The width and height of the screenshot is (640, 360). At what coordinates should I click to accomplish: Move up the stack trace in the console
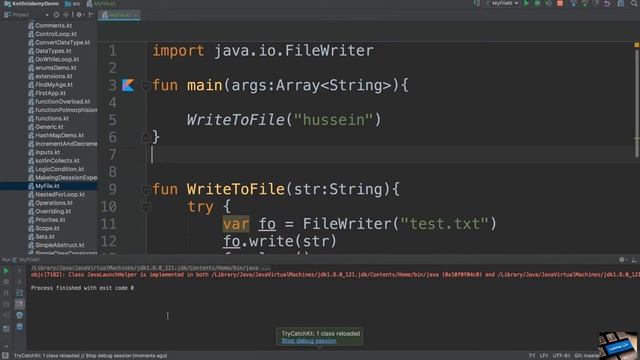pos(19,271)
